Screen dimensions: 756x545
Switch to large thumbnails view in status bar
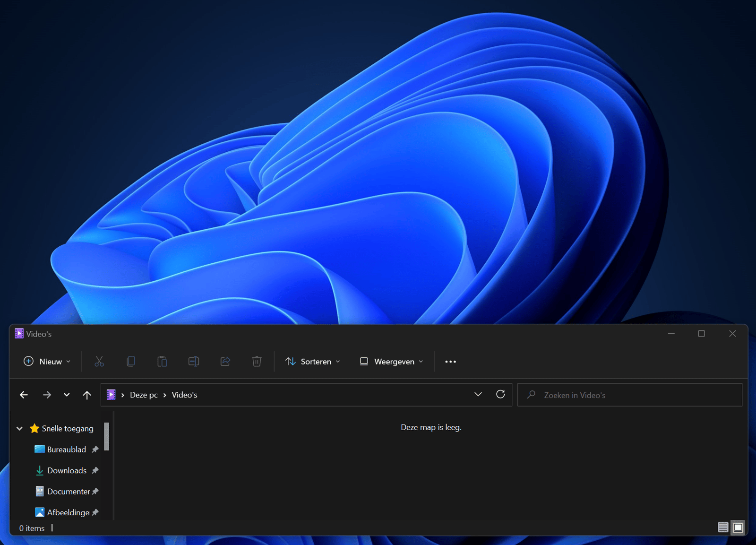737,528
